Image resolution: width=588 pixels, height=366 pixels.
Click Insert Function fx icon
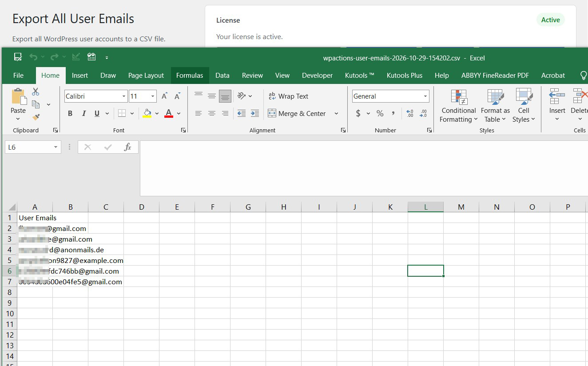click(x=127, y=147)
